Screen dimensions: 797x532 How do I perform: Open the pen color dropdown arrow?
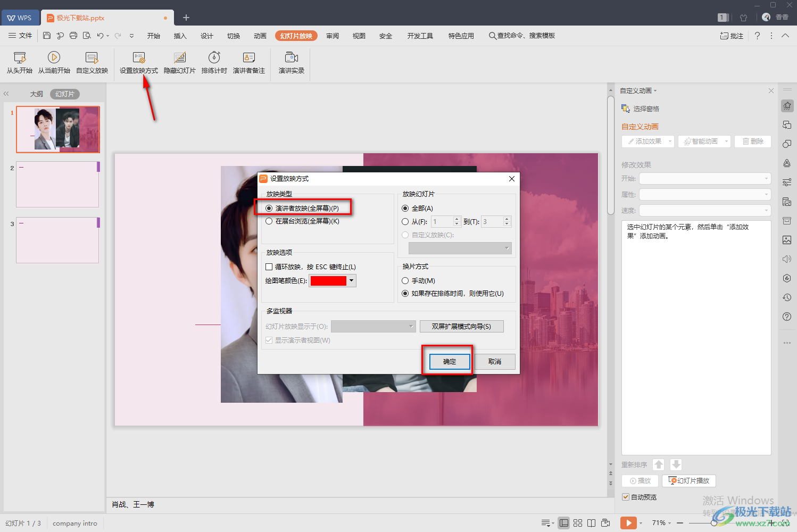coord(351,280)
